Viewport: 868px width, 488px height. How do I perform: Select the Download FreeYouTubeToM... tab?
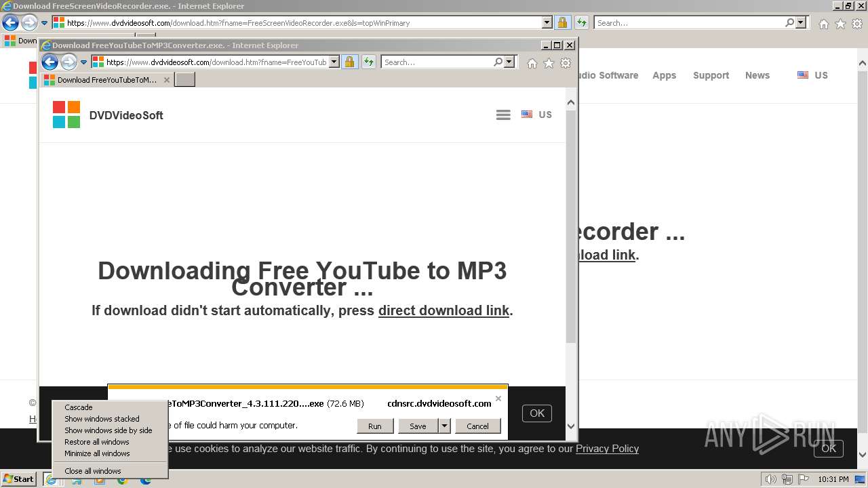106,79
